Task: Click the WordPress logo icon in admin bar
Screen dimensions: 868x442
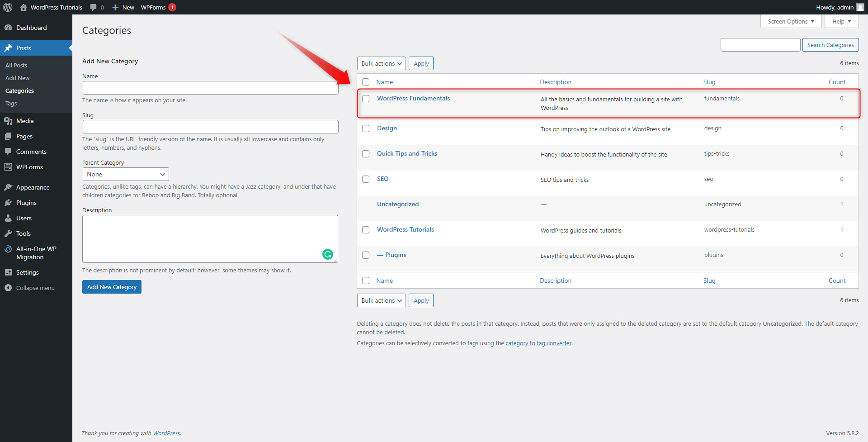Action: 8,7
